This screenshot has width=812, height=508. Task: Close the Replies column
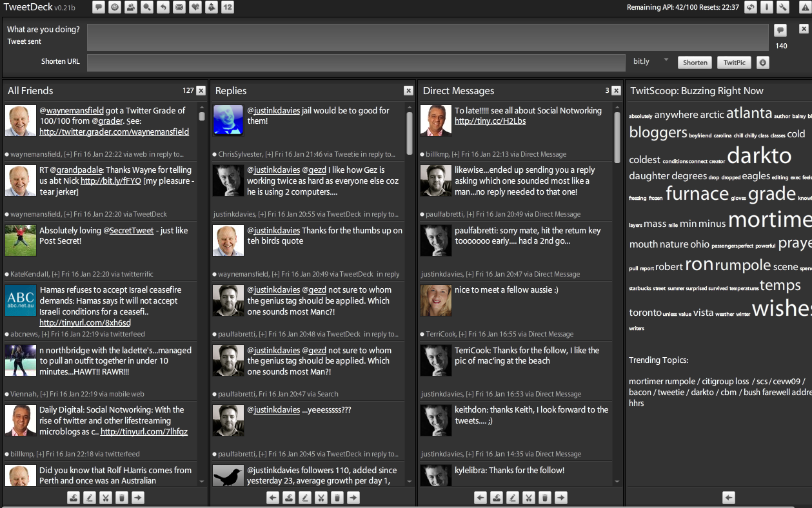coord(408,91)
